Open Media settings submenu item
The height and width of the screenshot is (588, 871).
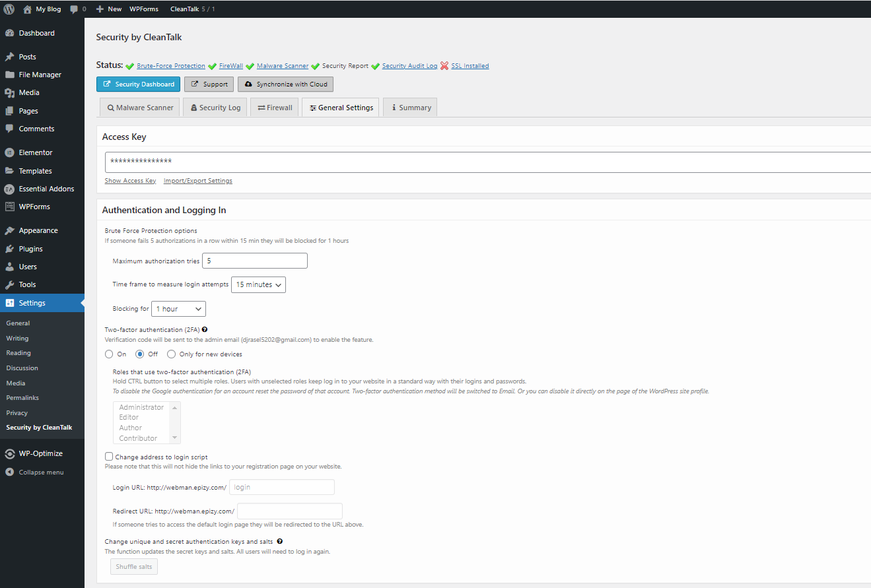click(16, 383)
